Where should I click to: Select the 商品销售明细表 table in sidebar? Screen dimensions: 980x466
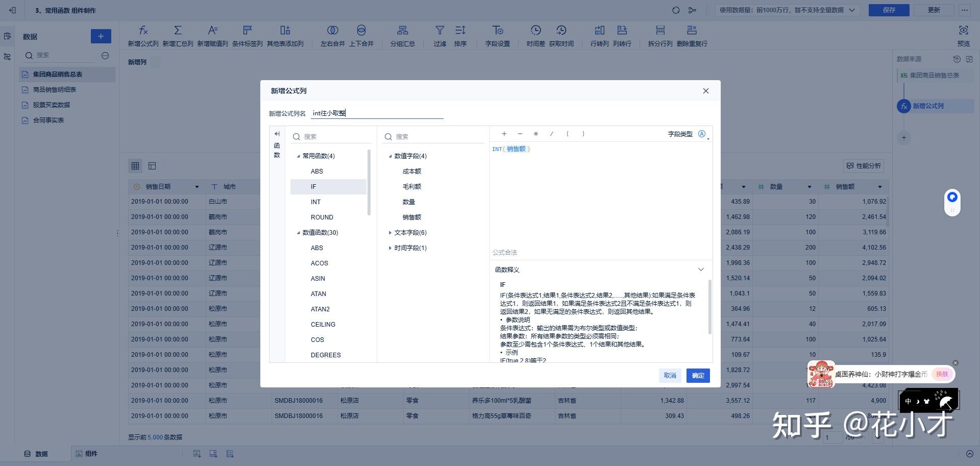[55, 89]
